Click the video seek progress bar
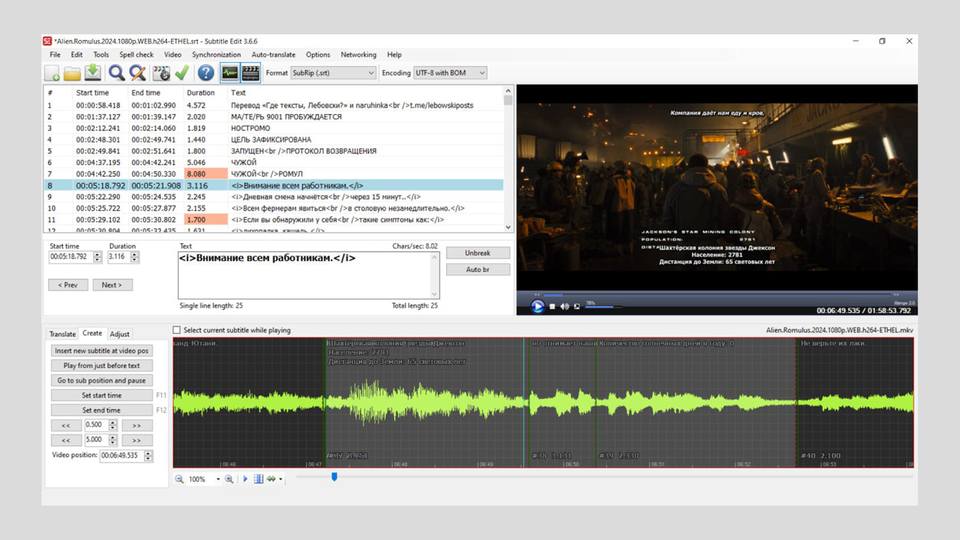The image size is (960, 540). (x=716, y=295)
